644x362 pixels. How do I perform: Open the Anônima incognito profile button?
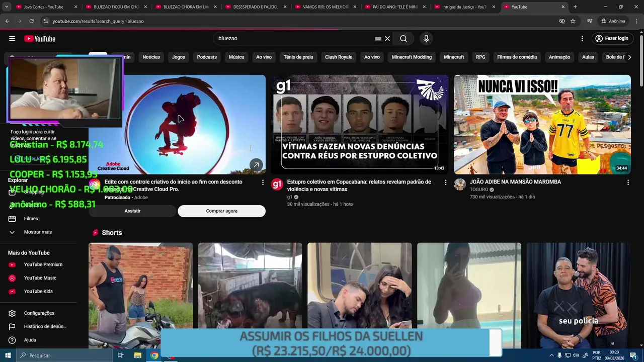pyautogui.click(x=613, y=21)
